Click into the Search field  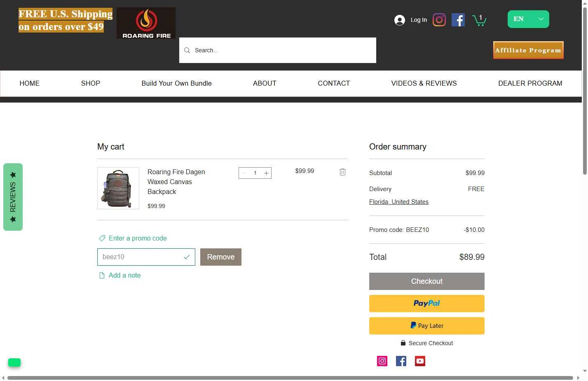pos(278,50)
